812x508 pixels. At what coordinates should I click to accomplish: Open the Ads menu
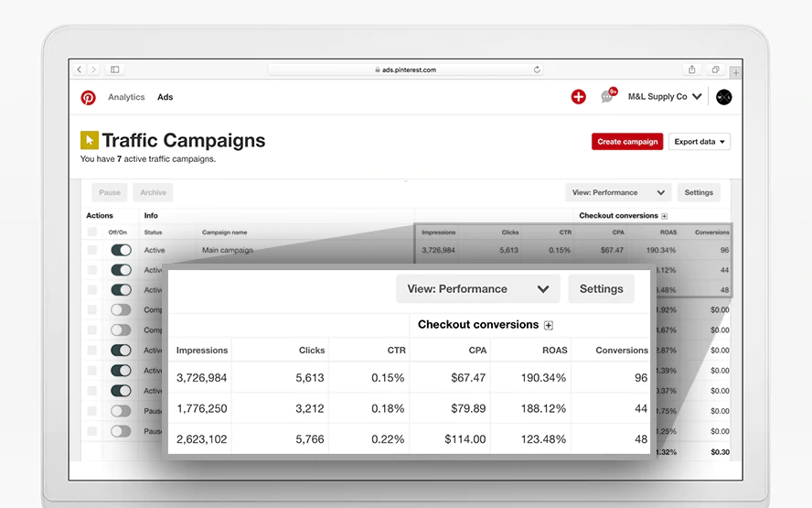[x=166, y=97]
